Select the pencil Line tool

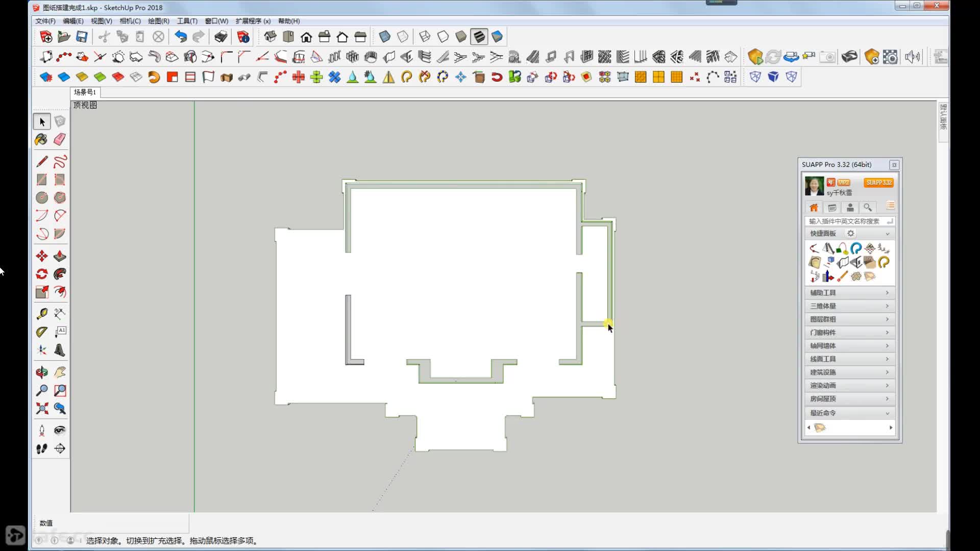coord(42,162)
